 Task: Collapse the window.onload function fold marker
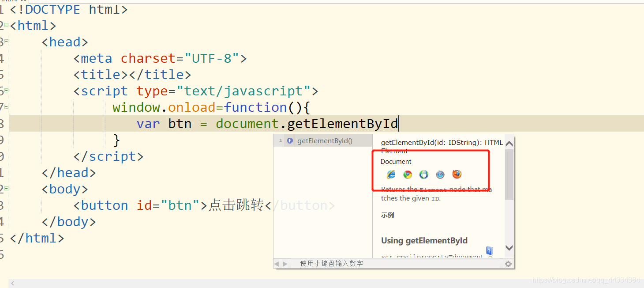coord(6,106)
